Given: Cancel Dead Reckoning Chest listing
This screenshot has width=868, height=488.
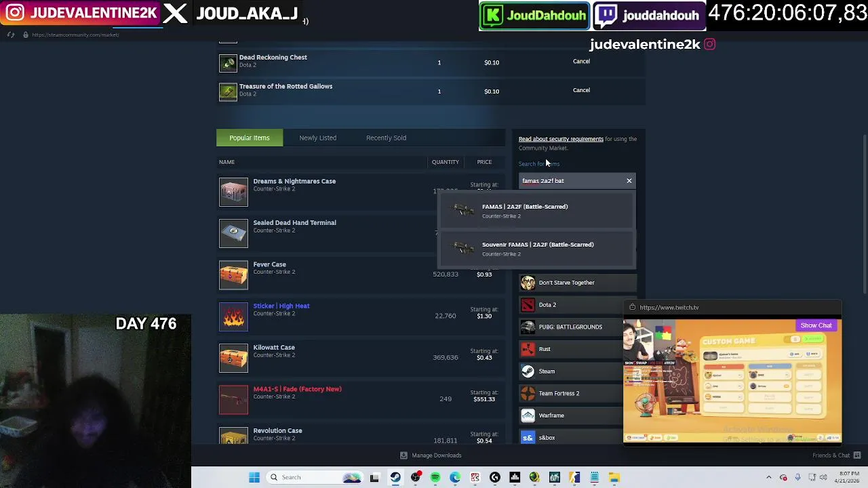Looking at the screenshot, I should (x=581, y=61).
